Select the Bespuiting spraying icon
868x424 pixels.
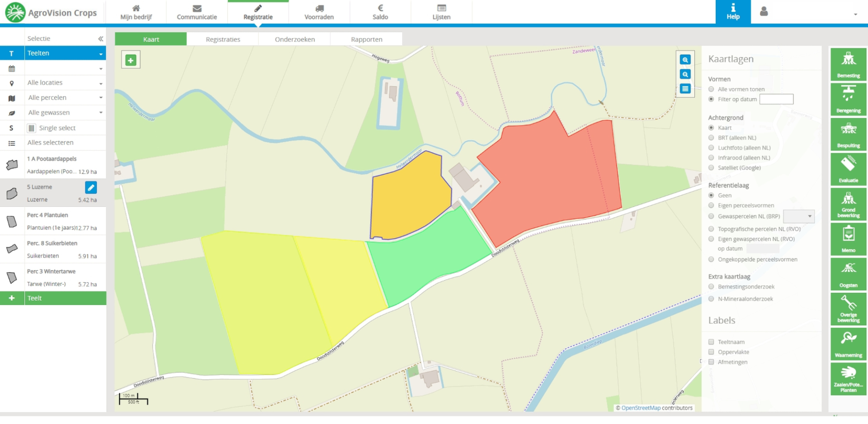click(848, 134)
